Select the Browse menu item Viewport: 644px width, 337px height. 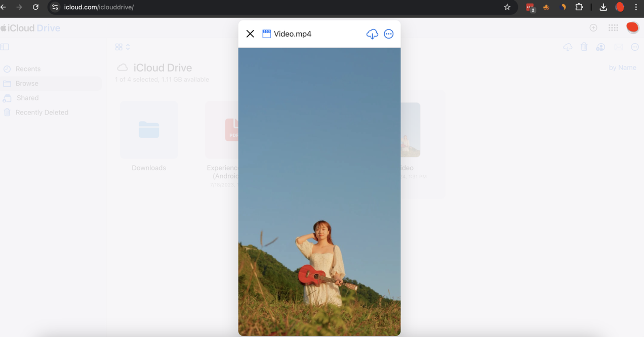click(27, 83)
